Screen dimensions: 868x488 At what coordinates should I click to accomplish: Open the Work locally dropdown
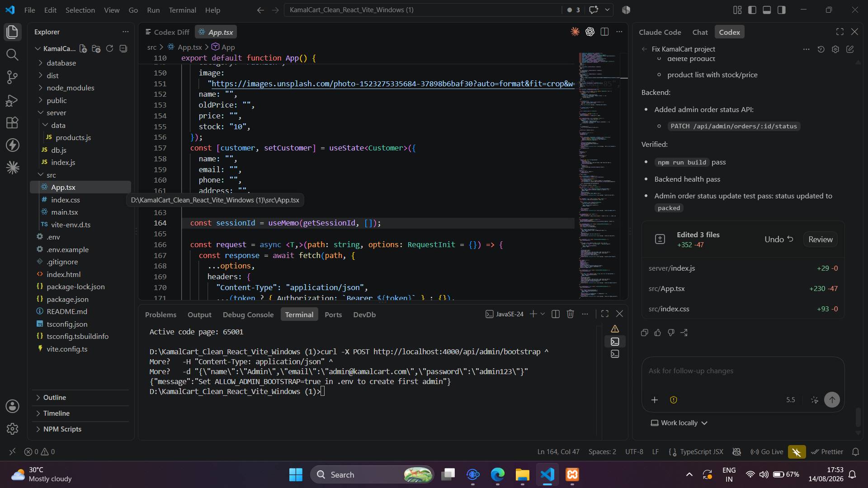tap(679, 423)
